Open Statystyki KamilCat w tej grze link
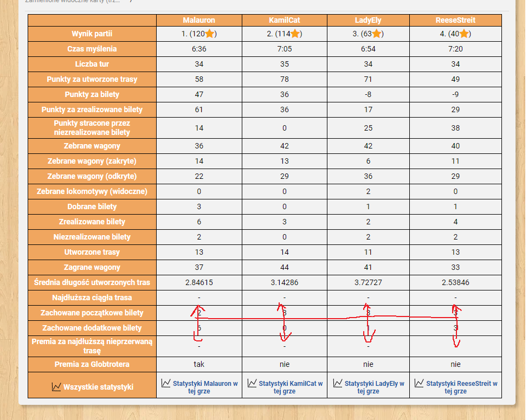Screen dimensions: 528x420 tap(290, 387)
